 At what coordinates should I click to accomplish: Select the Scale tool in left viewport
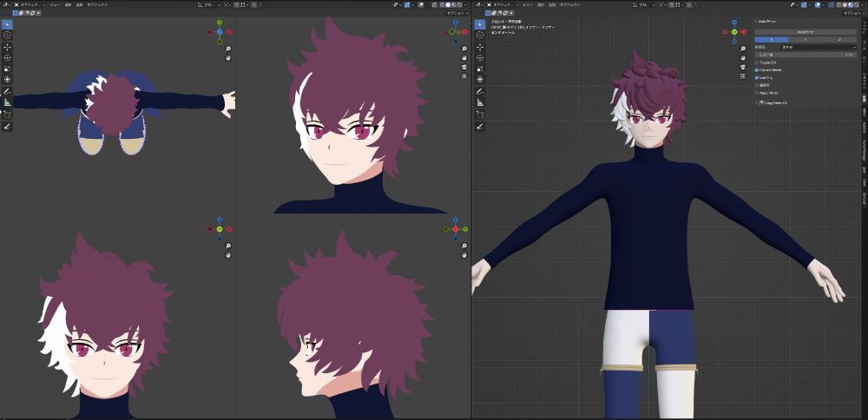[x=7, y=69]
